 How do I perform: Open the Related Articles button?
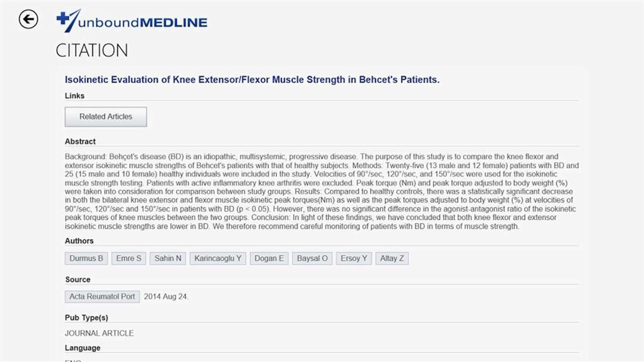pos(106,117)
